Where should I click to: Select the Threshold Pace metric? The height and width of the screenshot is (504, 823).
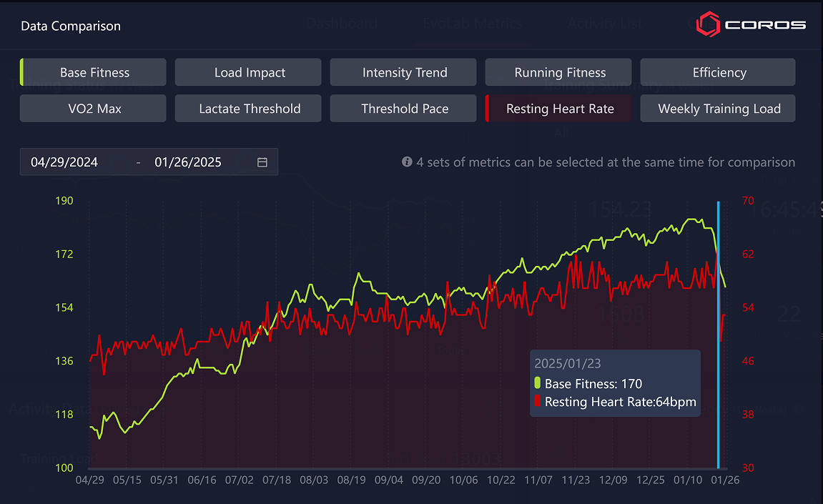pos(404,109)
